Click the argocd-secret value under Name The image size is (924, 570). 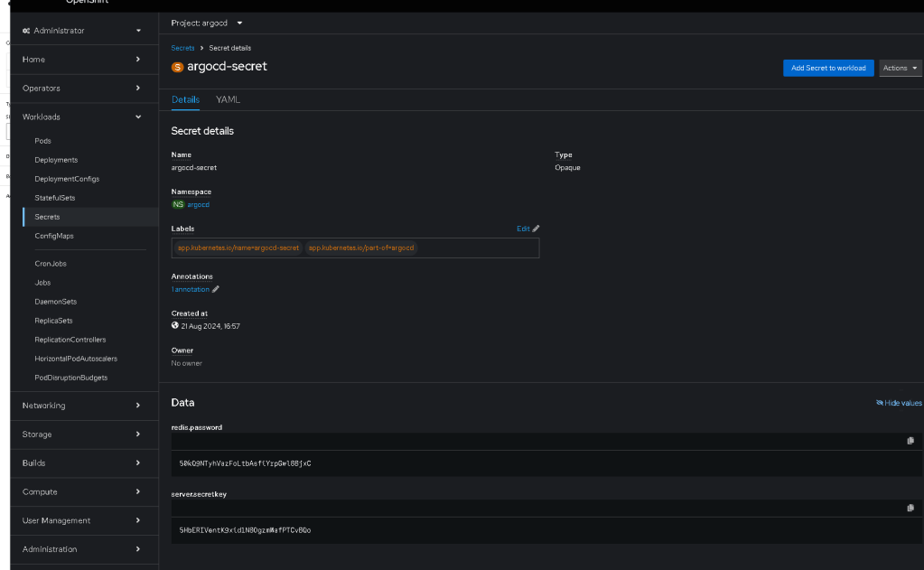click(x=194, y=167)
